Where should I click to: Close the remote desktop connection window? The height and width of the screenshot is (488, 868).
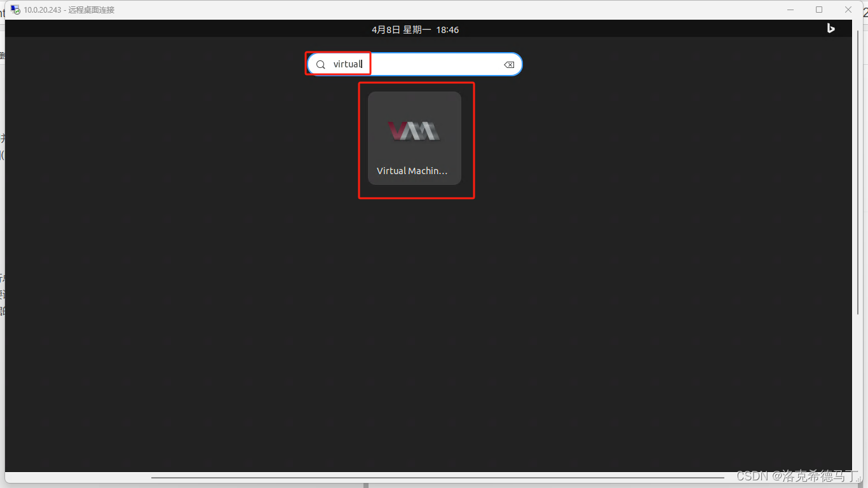[848, 10]
